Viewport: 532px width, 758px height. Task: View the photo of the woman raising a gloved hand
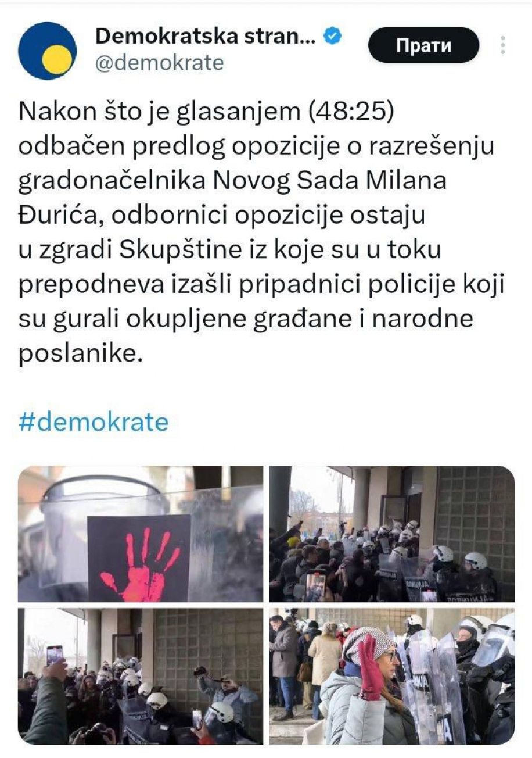392,676
